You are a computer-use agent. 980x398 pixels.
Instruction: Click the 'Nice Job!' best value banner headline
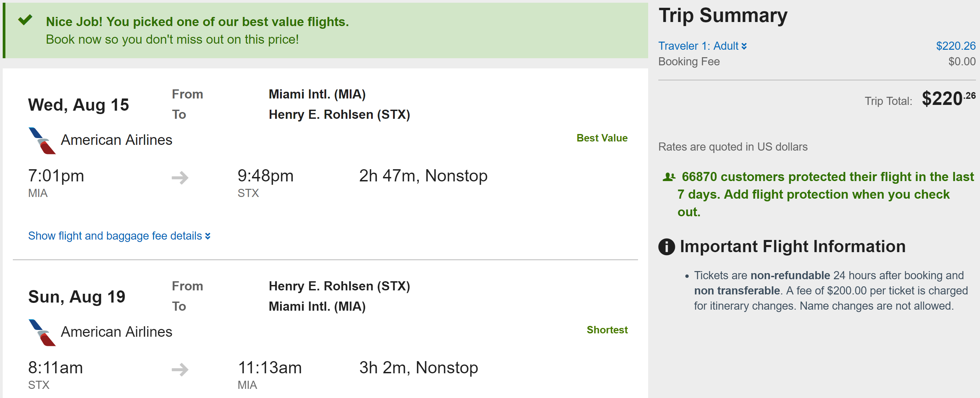coord(197,22)
